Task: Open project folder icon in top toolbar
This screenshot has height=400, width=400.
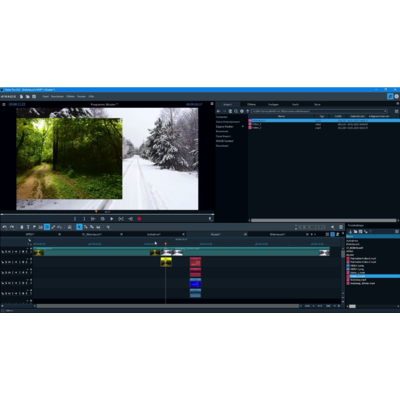Action: pos(28,97)
